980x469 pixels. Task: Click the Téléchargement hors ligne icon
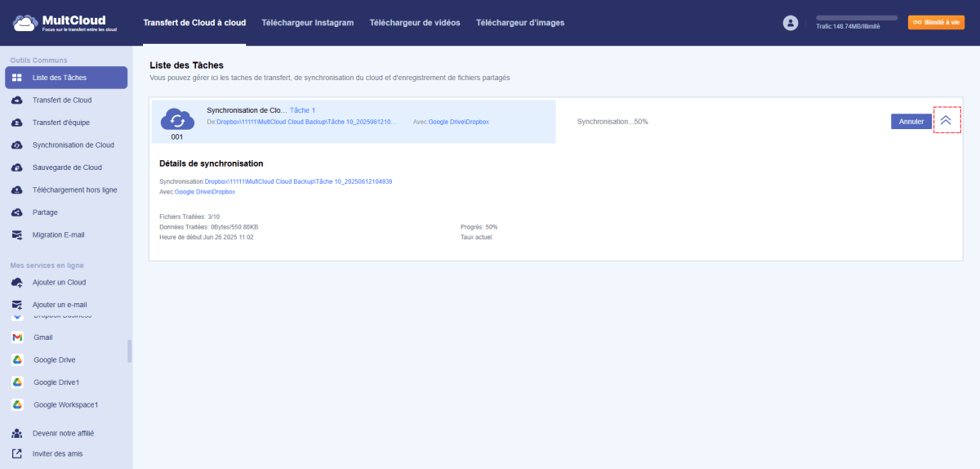click(x=16, y=190)
